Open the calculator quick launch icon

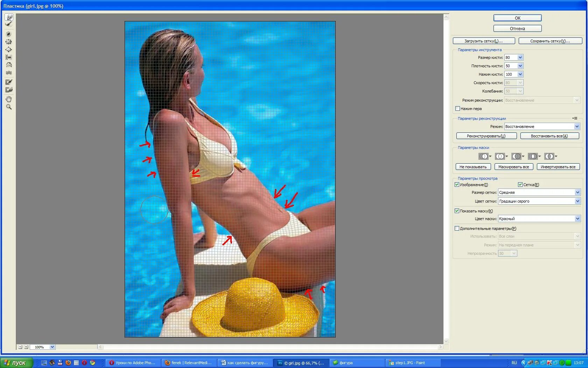pyautogui.click(x=76, y=363)
